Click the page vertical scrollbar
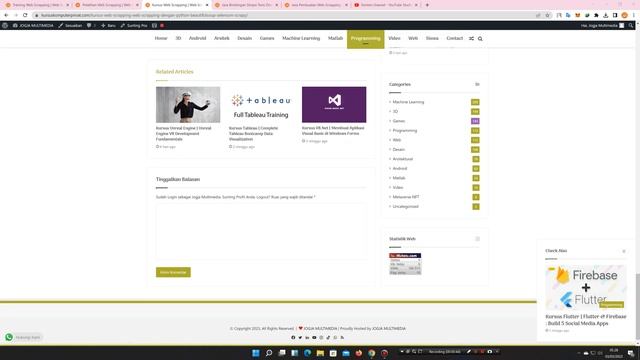This screenshot has height=360, width=640. pyautogui.click(x=638, y=307)
